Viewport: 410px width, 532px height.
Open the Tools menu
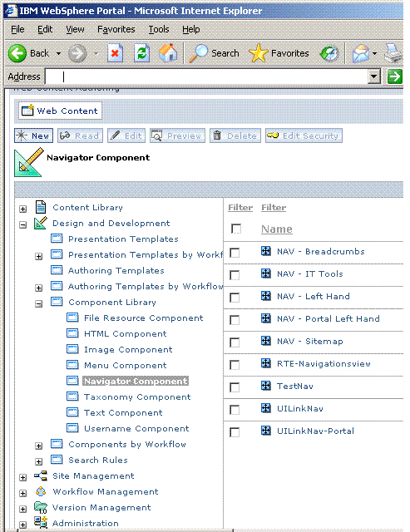(159, 30)
